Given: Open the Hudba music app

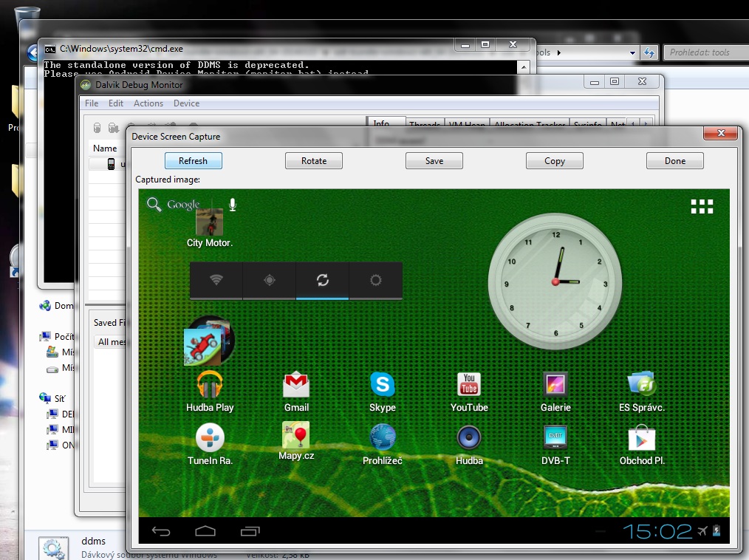Looking at the screenshot, I should coord(469,445).
